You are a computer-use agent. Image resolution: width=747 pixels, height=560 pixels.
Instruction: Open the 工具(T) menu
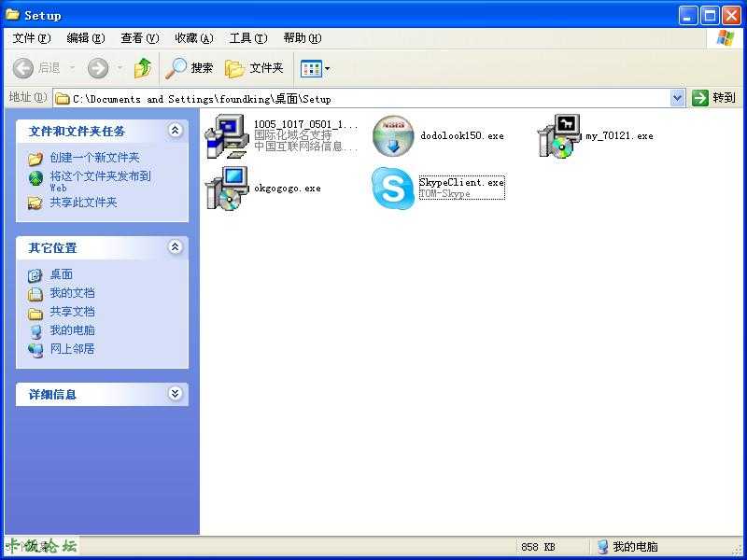(x=248, y=38)
